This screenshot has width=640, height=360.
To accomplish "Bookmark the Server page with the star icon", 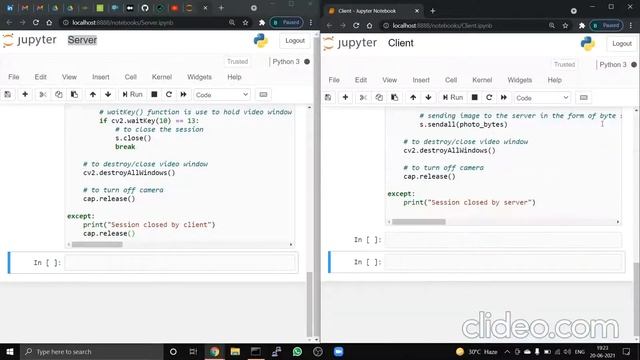I will click(245, 22).
